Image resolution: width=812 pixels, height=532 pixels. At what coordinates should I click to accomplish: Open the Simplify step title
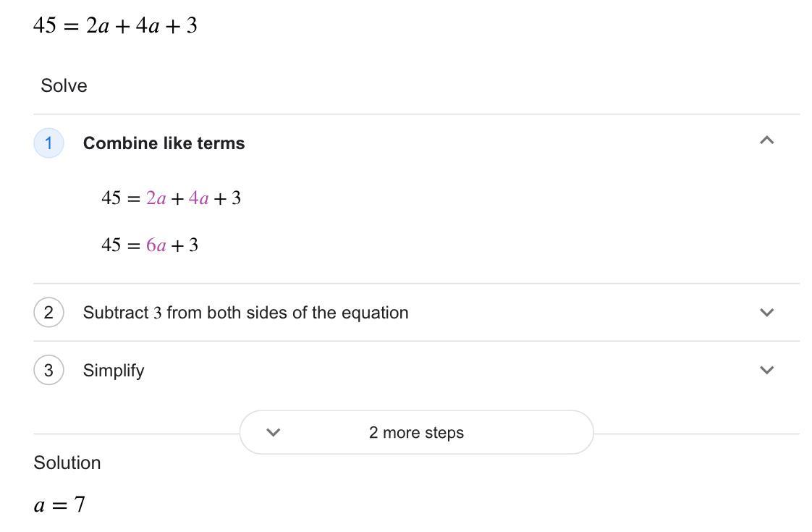coord(114,371)
